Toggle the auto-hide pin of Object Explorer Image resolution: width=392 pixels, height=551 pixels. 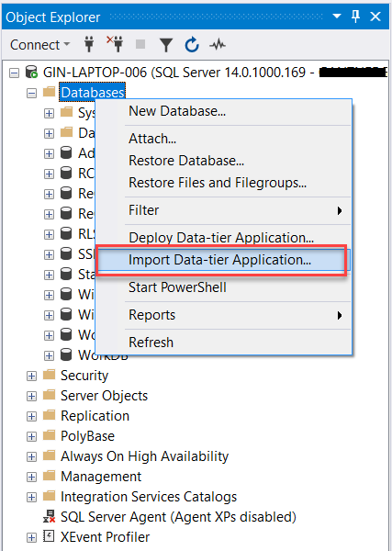pyautogui.click(x=356, y=17)
